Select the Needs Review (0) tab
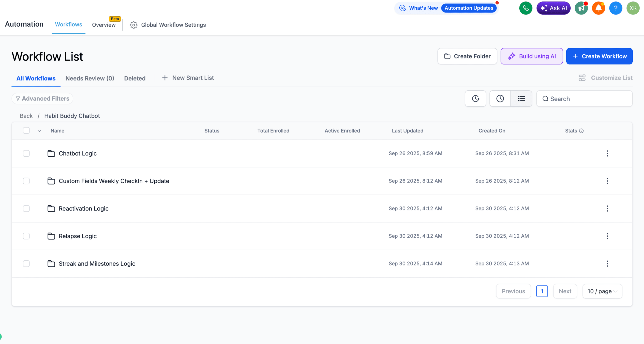The width and height of the screenshot is (644, 344). click(x=90, y=78)
